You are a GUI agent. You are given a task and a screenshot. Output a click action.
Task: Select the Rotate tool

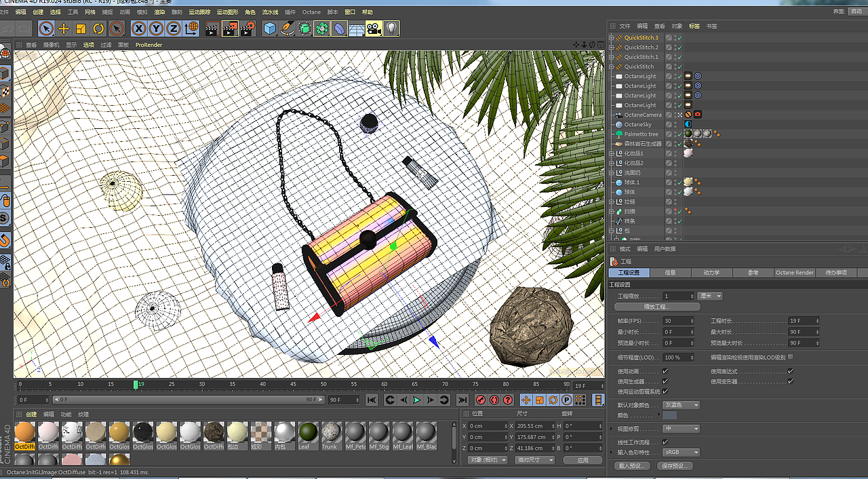[99, 28]
